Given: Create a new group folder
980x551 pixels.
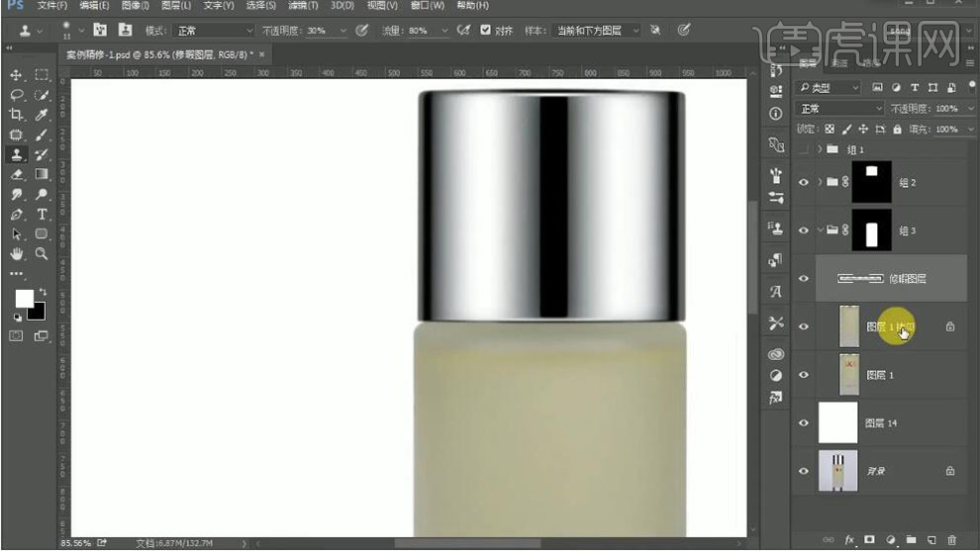Looking at the screenshot, I should click(911, 540).
